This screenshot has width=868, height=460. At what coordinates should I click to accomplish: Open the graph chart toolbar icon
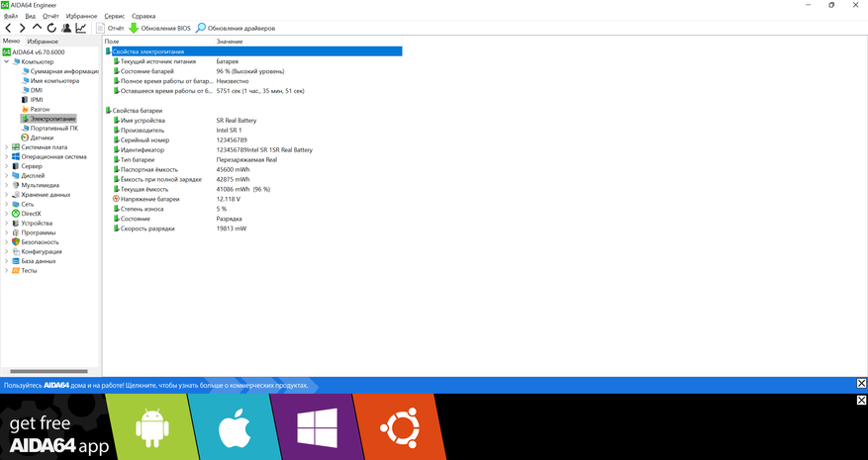(x=81, y=28)
